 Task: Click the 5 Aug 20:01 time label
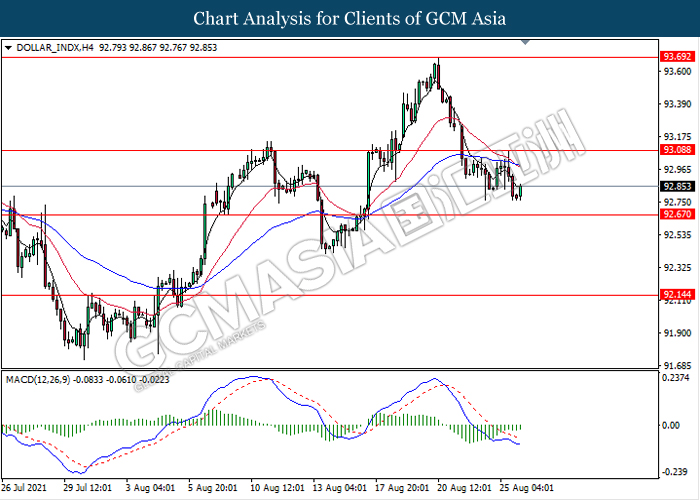click(212, 487)
